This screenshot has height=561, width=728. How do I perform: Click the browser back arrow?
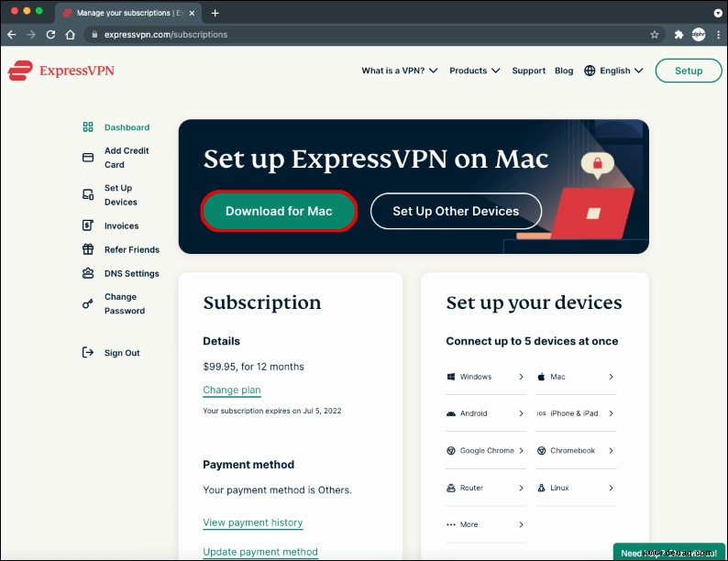coord(12,34)
